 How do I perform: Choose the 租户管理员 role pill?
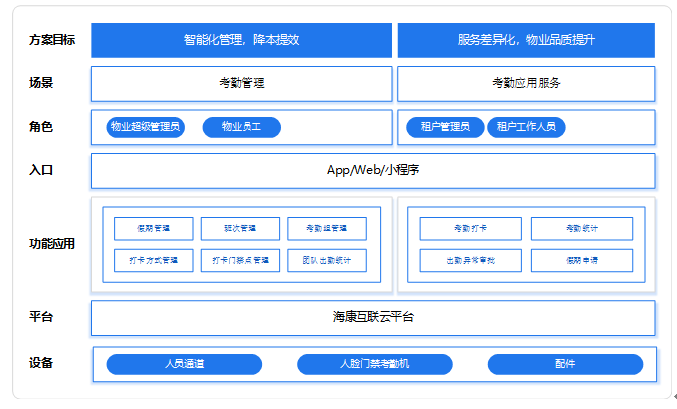[445, 127]
